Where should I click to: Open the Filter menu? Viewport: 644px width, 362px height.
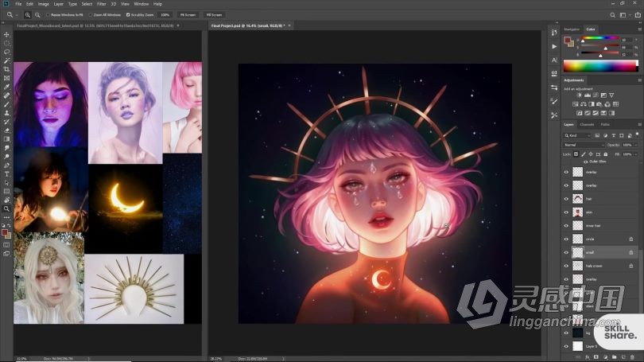[x=102, y=4]
